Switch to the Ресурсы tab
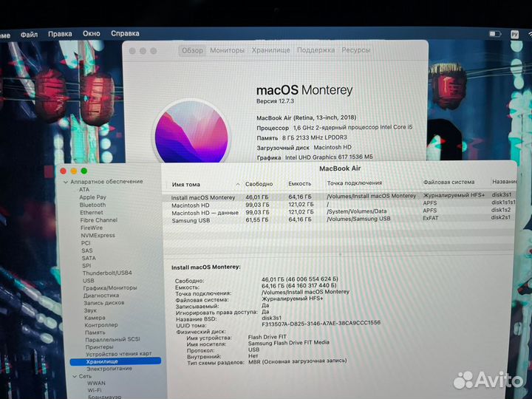The image size is (532, 399). coord(355,50)
